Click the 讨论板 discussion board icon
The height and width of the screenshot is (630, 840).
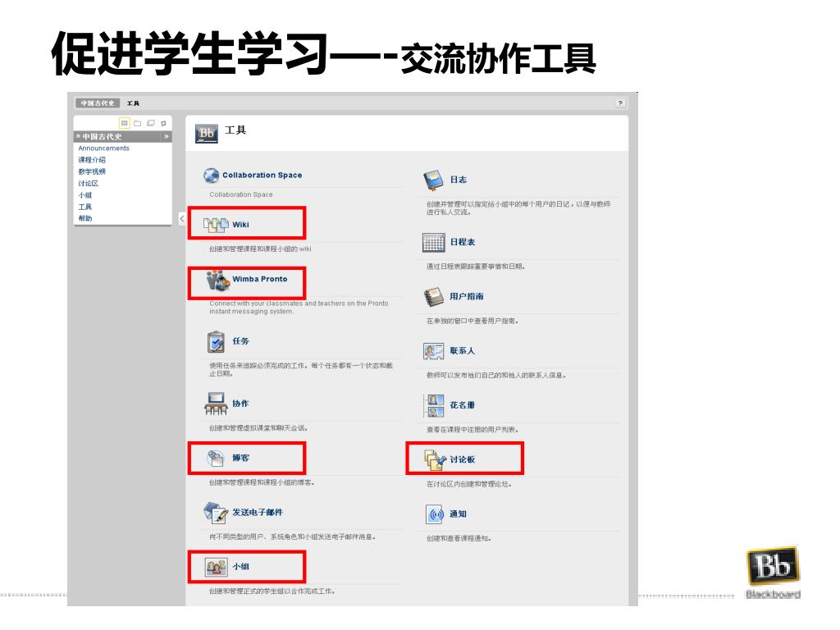click(435, 459)
